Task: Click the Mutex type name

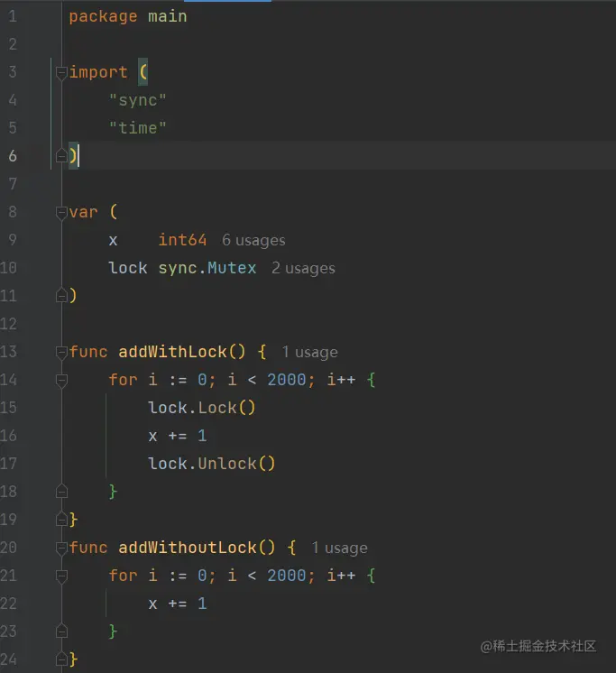Action: [x=232, y=268]
